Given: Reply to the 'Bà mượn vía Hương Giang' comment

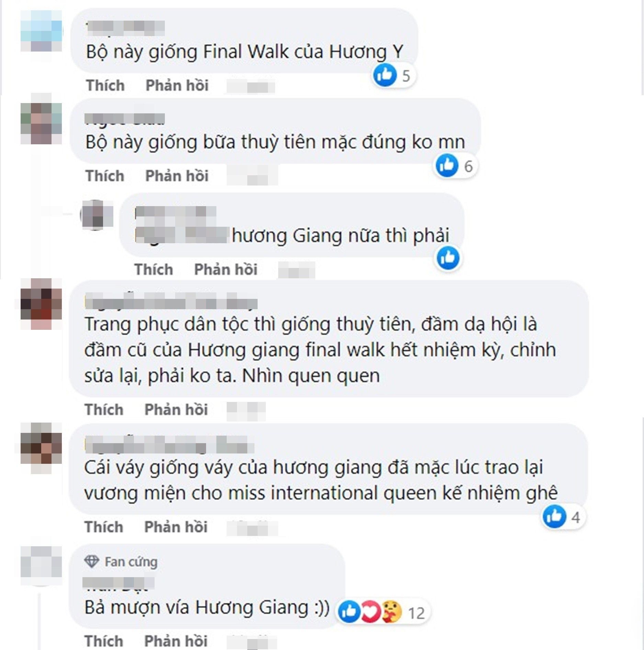Looking at the screenshot, I should click(176, 641).
